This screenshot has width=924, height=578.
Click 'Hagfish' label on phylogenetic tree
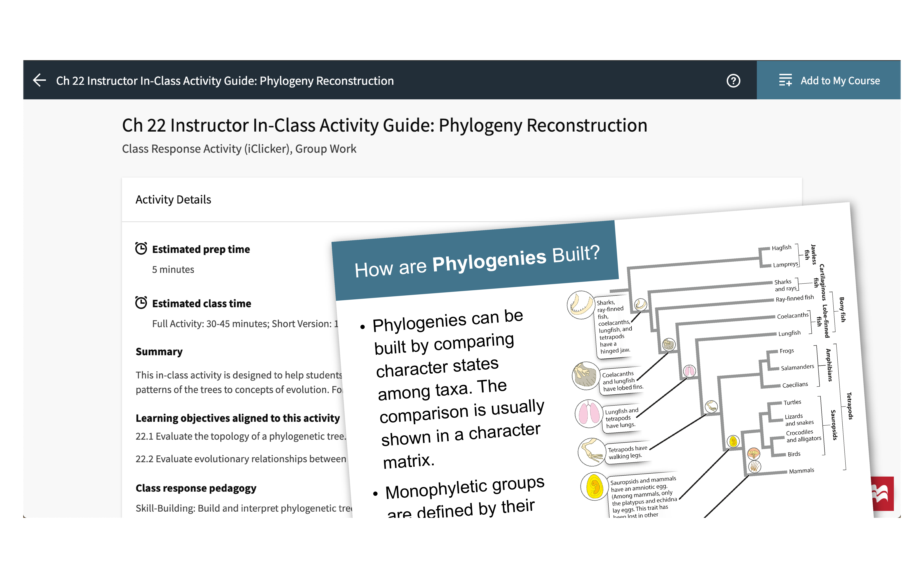(x=782, y=248)
